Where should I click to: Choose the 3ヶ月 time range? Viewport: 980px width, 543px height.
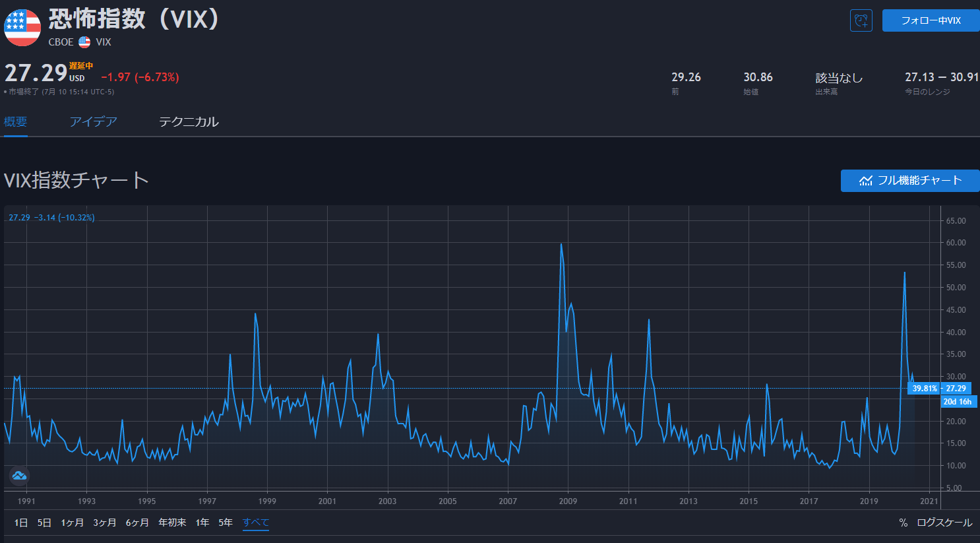[104, 523]
